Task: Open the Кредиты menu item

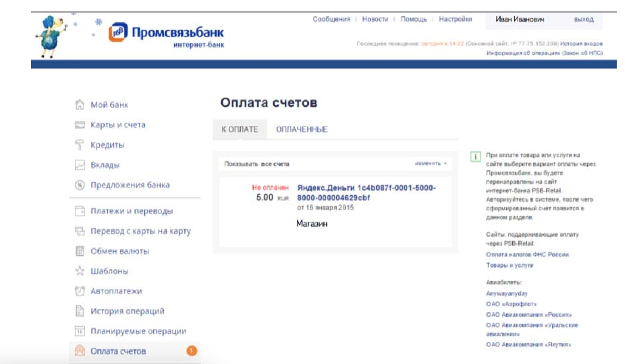Action: [x=107, y=145]
